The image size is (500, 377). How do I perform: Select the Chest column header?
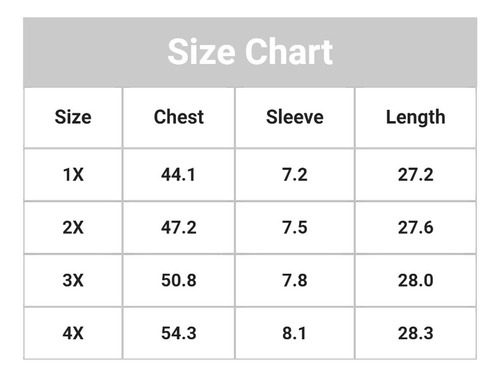(179, 117)
